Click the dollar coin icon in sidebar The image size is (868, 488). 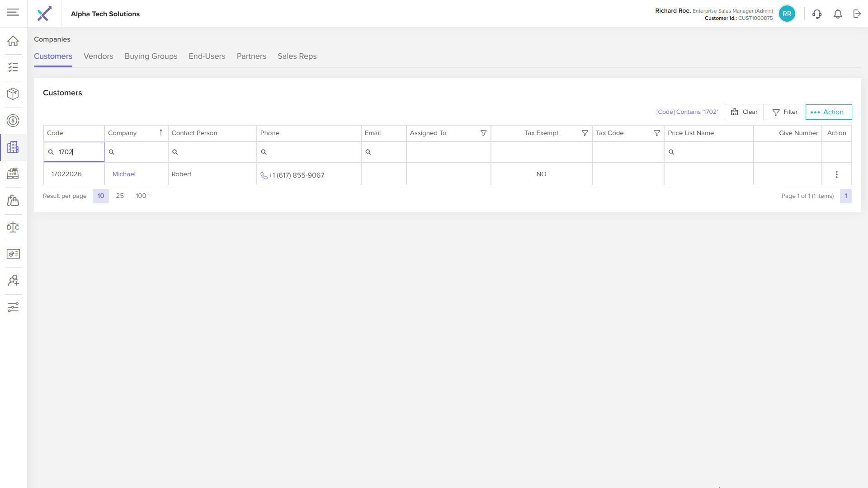coord(13,121)
